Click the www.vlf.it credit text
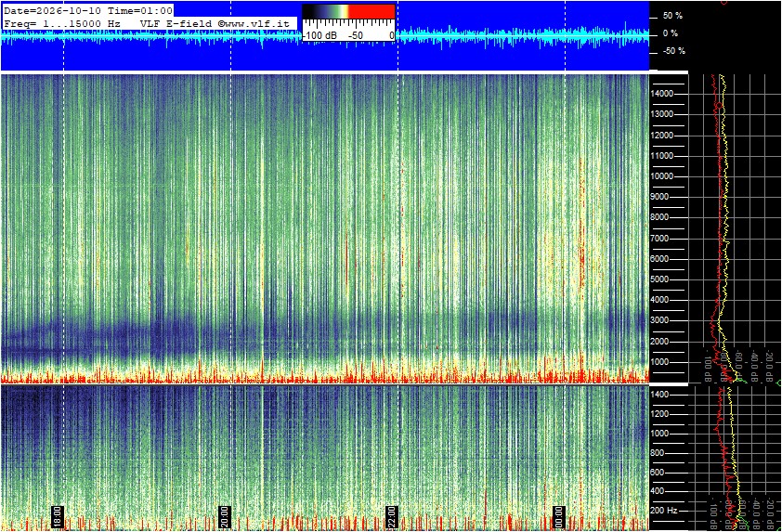Screen dimensions: 782x532 [254, 23]
